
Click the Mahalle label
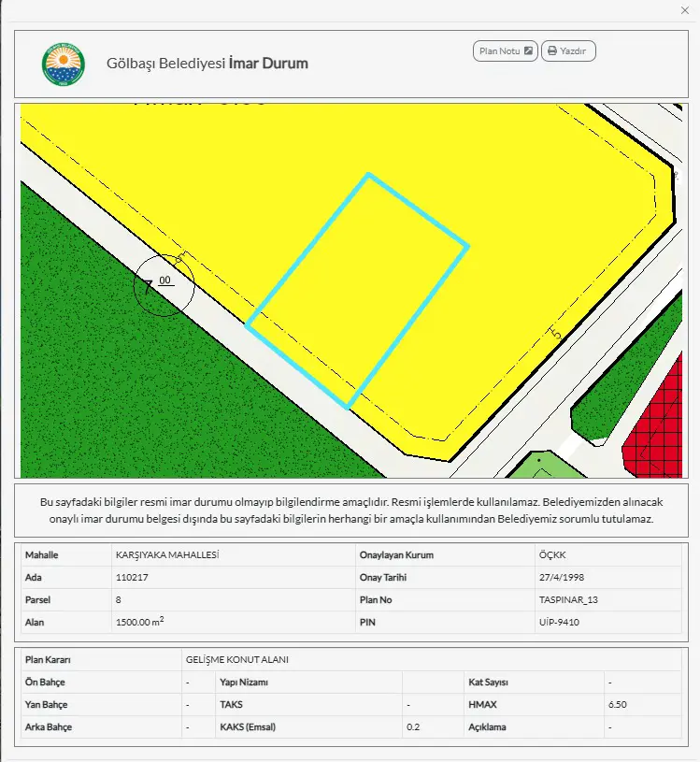pyautogui.click(x=41, y=555)
